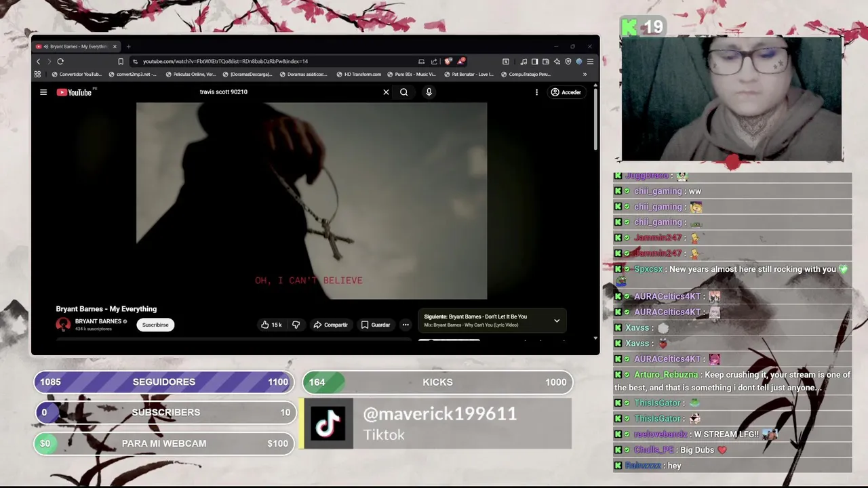Reload the page with the refresh icon
868x488 pixels.
click(x=60, y=61)
